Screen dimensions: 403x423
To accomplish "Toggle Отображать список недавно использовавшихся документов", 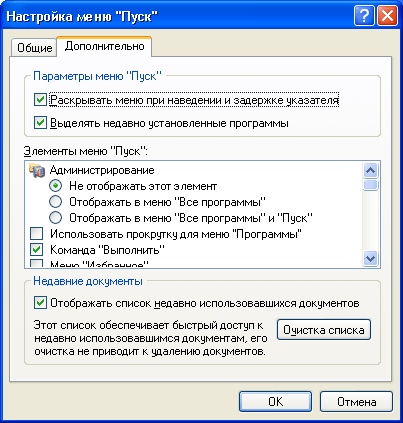I will point(40,303).
